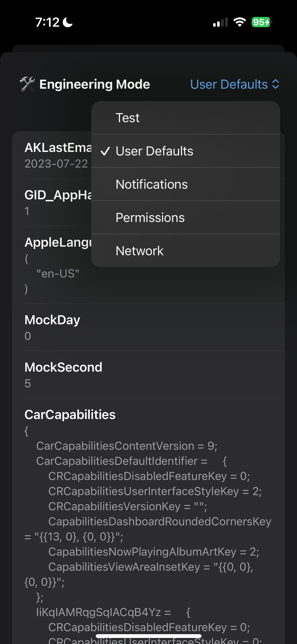Choose Network from the dropdown menu
Viewport: 297px width, 644px height.
[x=139, y=250]
